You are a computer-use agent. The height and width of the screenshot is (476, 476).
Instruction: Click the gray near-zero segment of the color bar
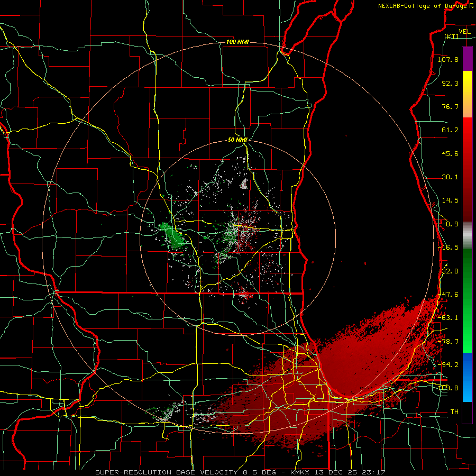pos(467,235)
